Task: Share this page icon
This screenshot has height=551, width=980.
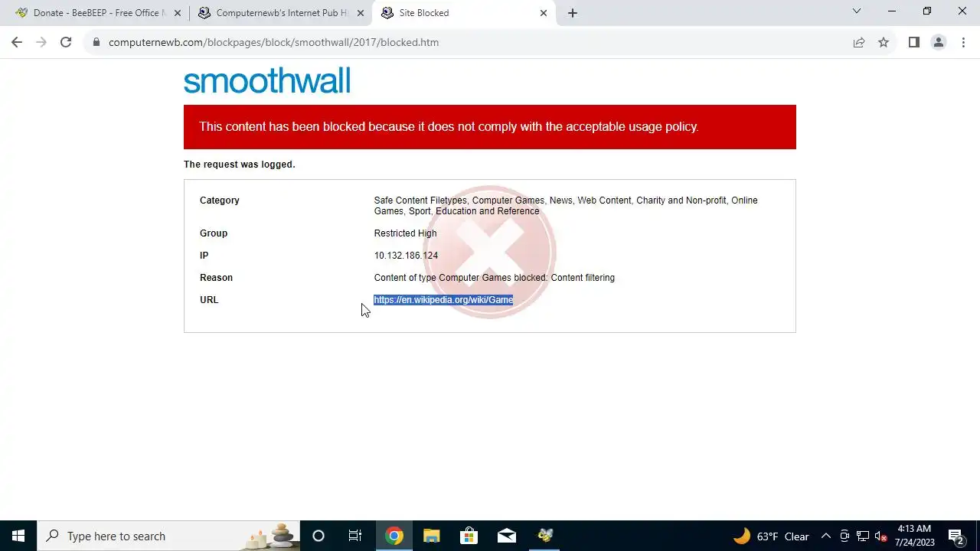Action: [859, 42]
